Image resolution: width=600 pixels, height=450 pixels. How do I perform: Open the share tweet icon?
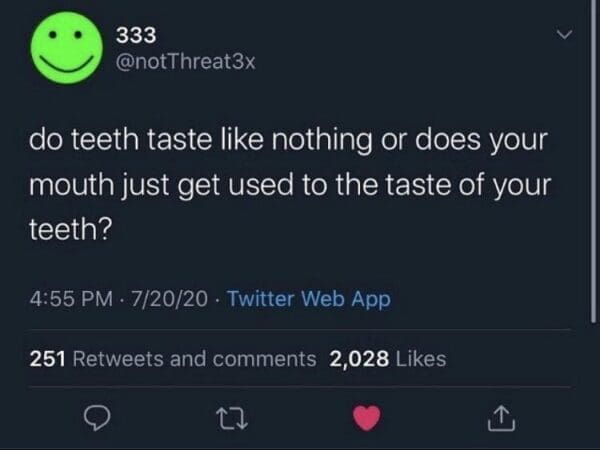tap(499, 420)
